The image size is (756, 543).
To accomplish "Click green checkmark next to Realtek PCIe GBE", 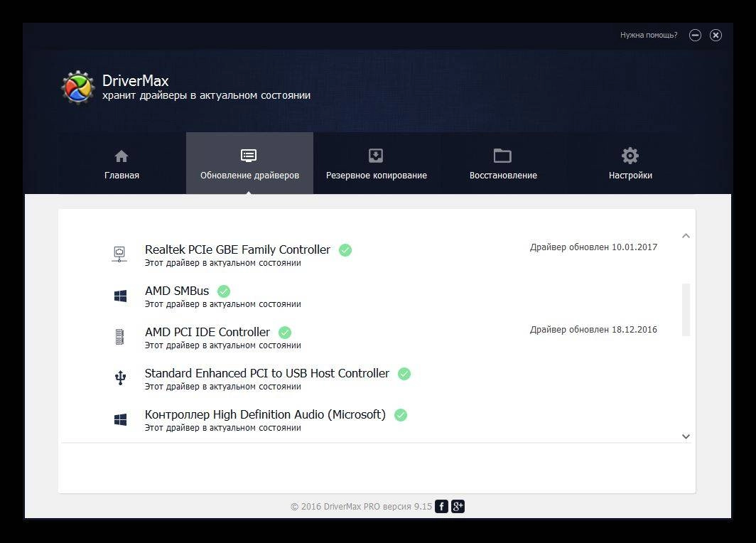I will tap(345, 249).
